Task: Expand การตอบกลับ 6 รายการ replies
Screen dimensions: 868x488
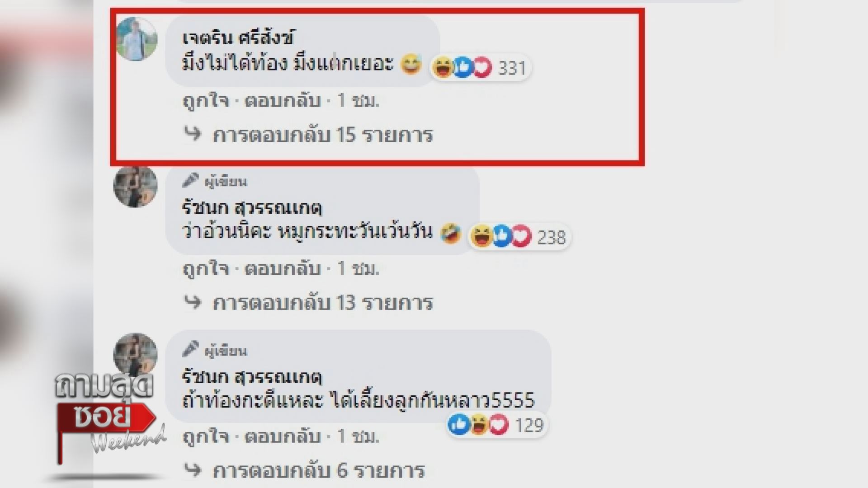Action: coord(319,471)
